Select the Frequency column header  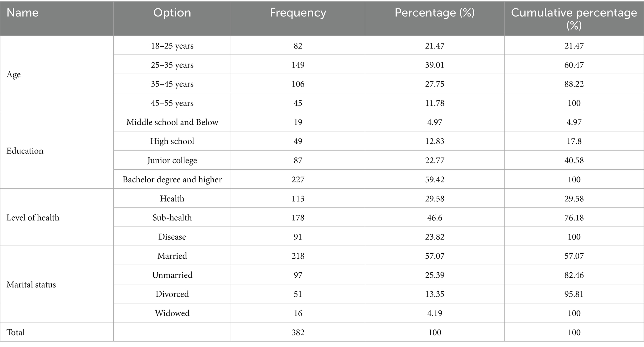tap(298, 13)
